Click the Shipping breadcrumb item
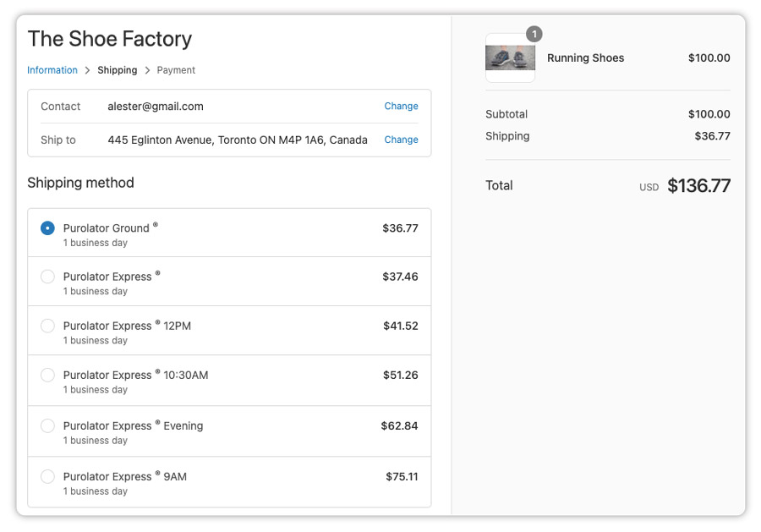Screen dimensions: 761x532 [117, 70]
